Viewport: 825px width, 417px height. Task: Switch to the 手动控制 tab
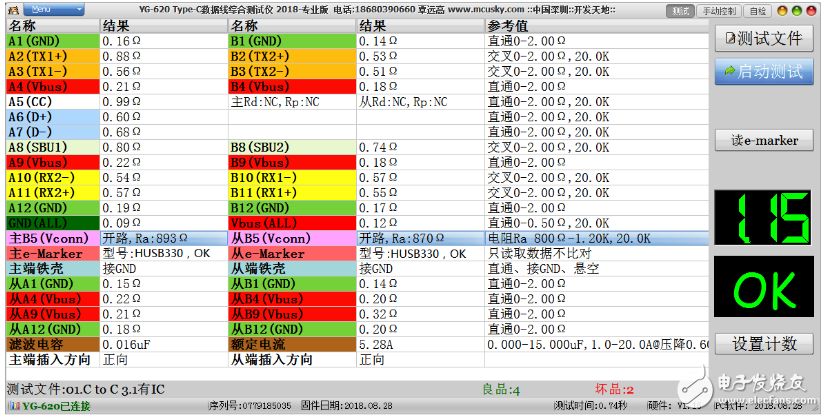[x=719, y=11]
